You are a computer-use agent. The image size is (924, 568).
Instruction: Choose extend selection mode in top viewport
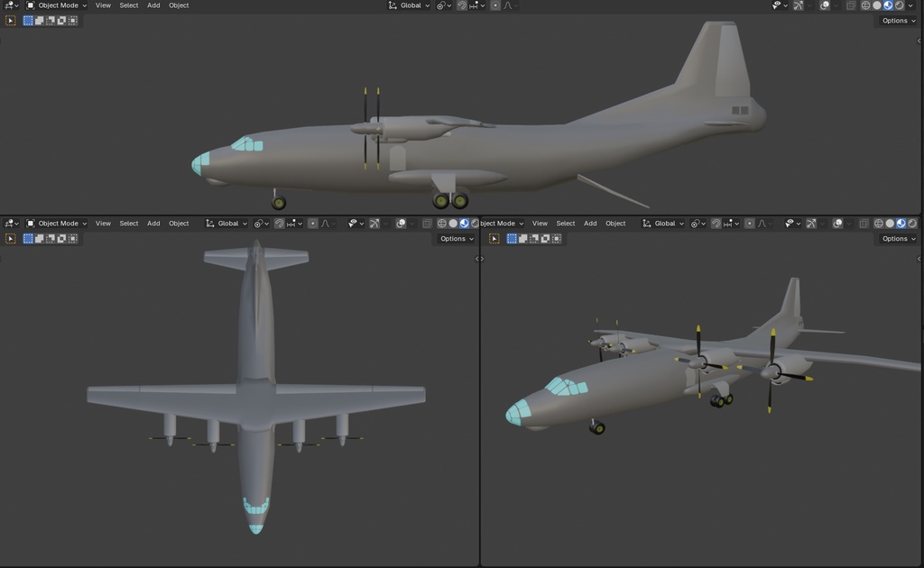pos(39,21)
